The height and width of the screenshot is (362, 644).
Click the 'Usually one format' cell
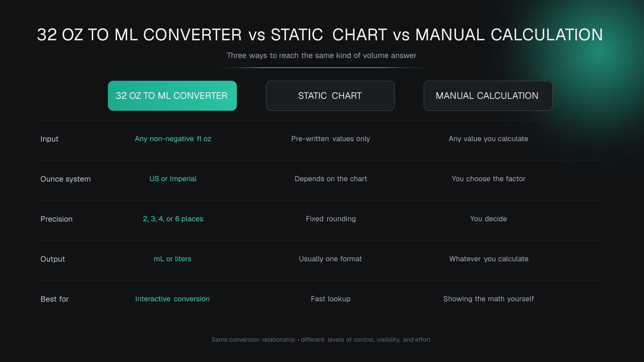[x=330, y=259]
